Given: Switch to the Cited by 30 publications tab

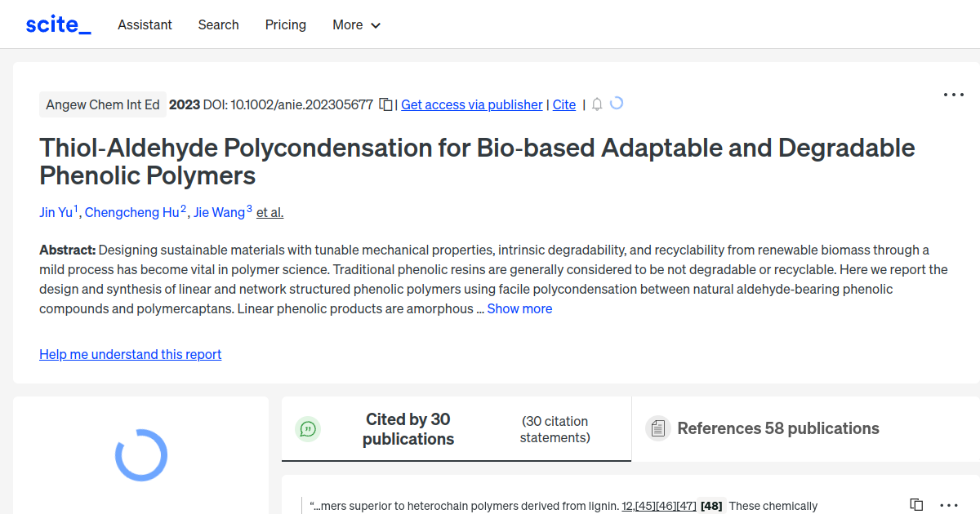Looking at the screenshot, I should 408,428.
